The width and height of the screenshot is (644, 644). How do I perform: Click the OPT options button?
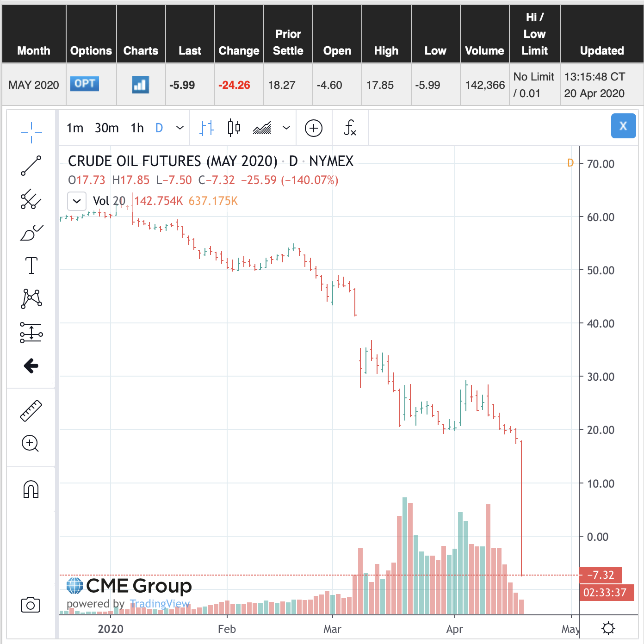coord(85,84)
